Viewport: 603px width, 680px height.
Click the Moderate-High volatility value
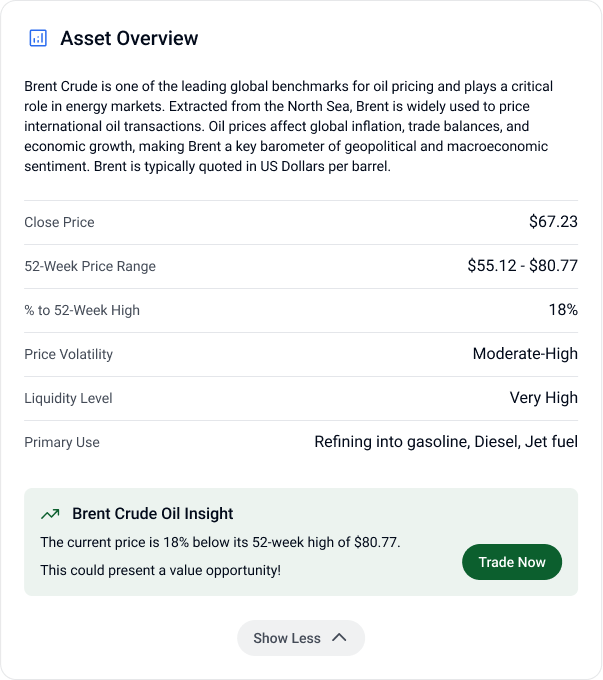[x=525, y=354]
